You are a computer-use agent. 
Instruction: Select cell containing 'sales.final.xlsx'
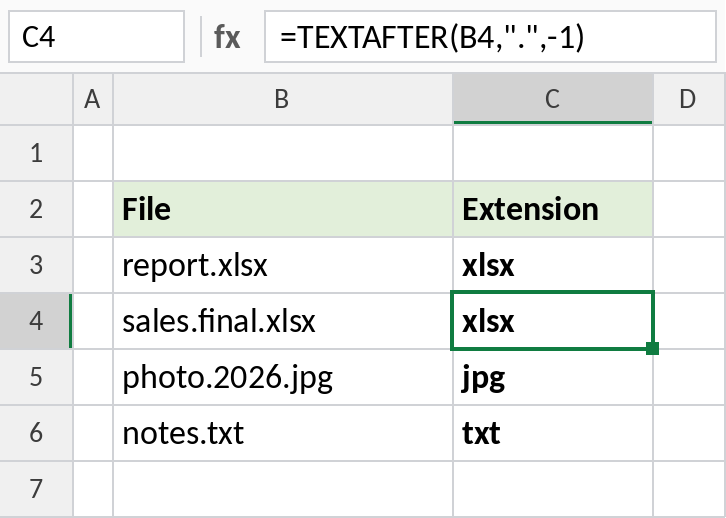[x=282, y=321]
